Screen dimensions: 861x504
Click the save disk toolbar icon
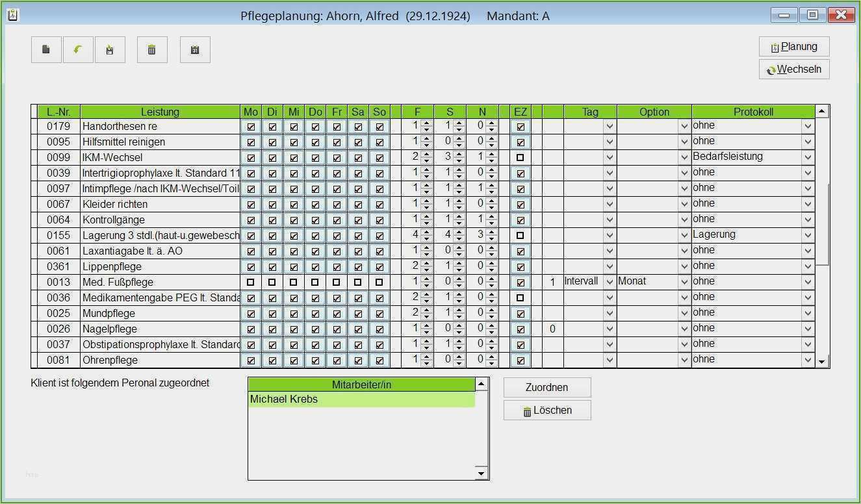pos(110,50)
